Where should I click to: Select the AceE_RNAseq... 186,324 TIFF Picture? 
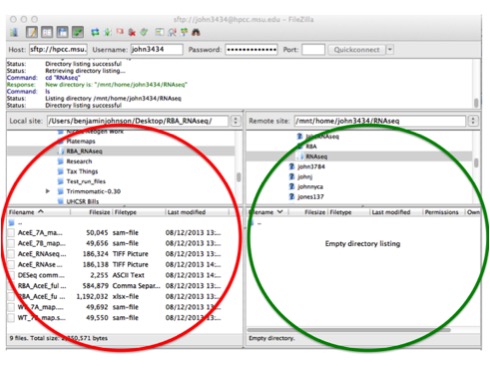[x=114, y=254]
